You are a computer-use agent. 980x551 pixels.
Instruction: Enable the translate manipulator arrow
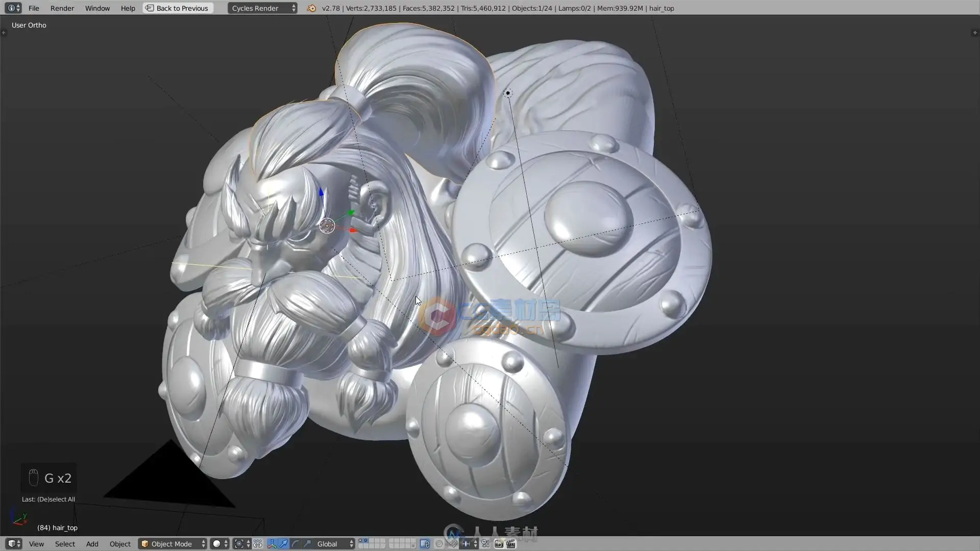284,544
